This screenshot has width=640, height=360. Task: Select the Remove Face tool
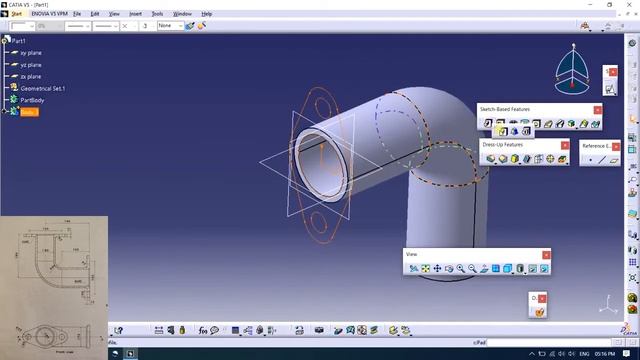[562, 159]
